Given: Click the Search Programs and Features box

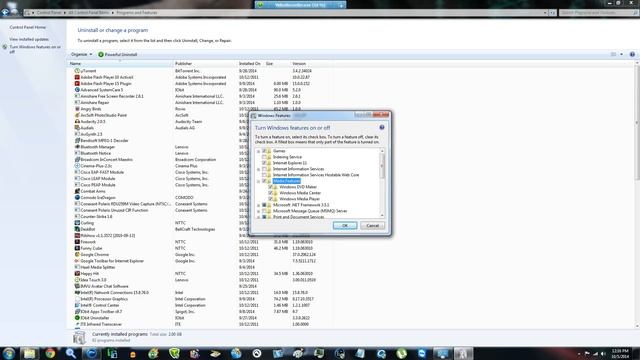Looking at the screenshot, I should pos(598,13).
